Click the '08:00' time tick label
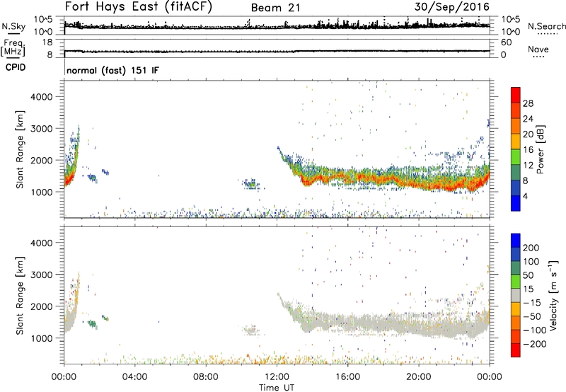 click(x=206, y=377)
